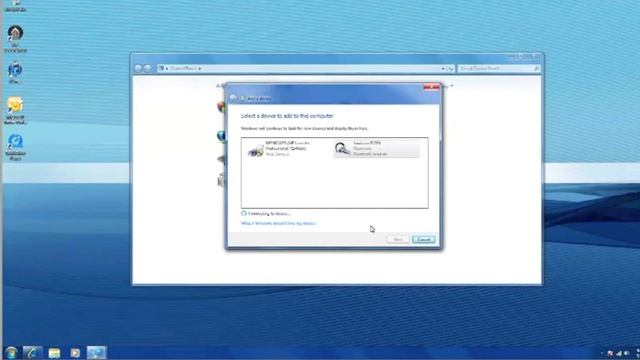This screenshot has width=640, height=360.
Task: Click the Control Panel taskbar button
Action: click(97, 353)
